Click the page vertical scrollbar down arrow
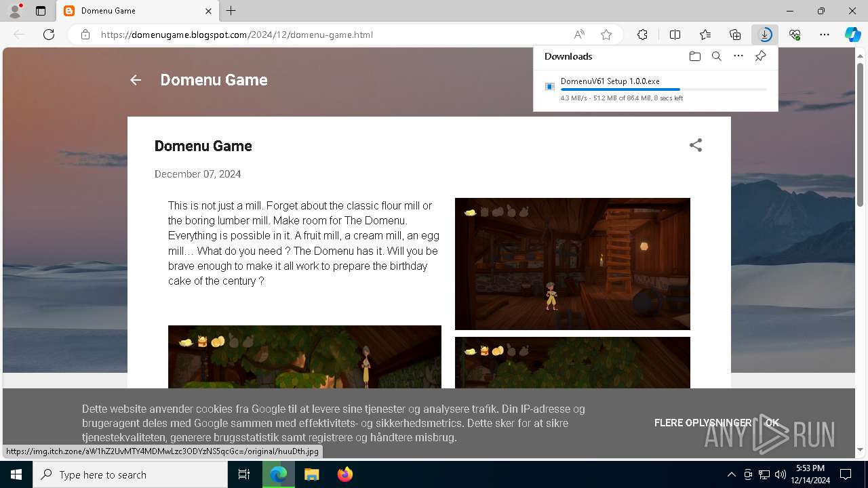868x488 pixels. (x=861, y=450)
